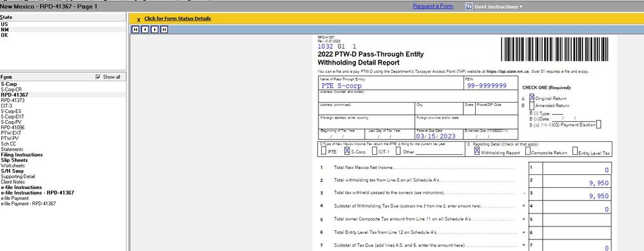Image resolution: width=644 pixels, height=251 pixels.
Task: Open the PTW-EXT form
Action: (63, 133)
